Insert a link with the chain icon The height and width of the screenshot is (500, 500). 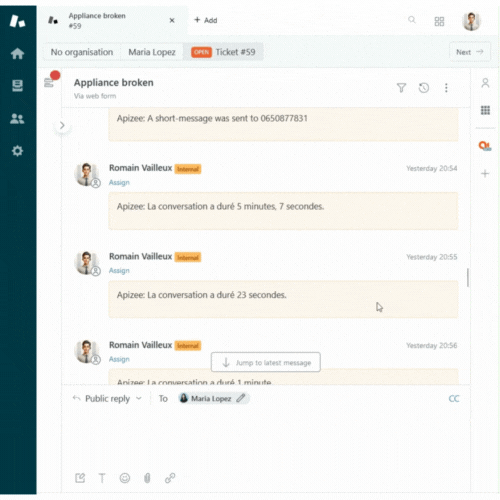(170, 478)
